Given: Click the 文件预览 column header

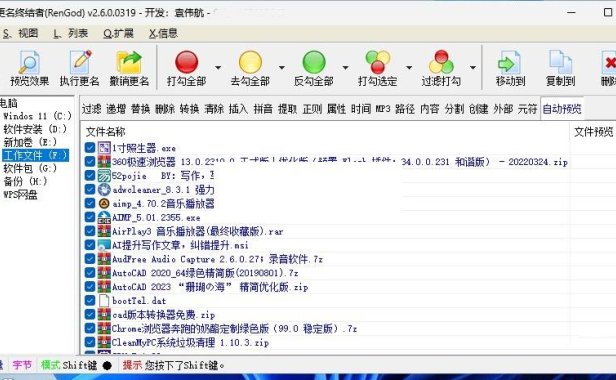Looking at the screenshot, I should (x=594, y=132).
